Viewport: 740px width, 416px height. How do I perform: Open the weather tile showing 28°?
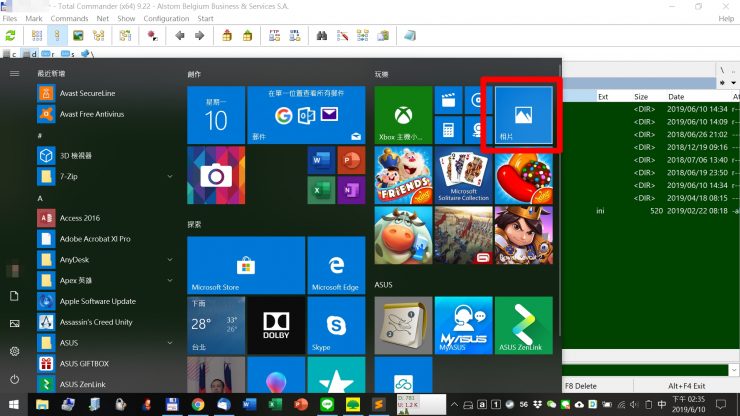point(215,324)
